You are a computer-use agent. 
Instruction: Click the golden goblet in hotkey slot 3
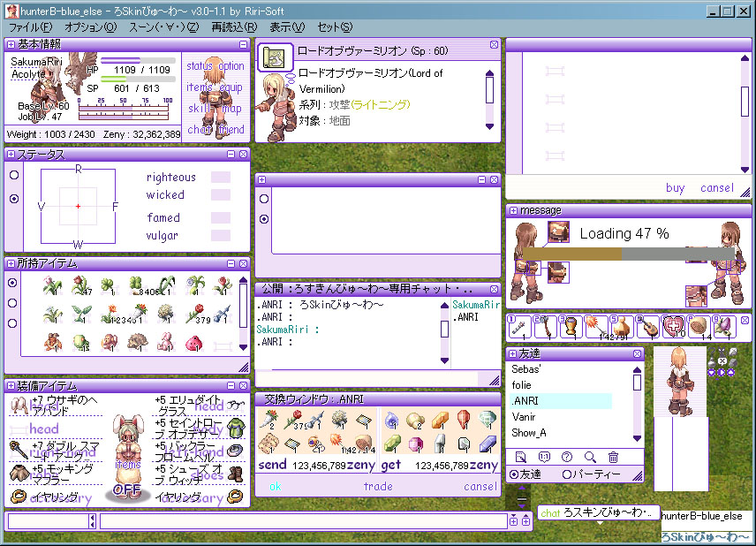click(570, 328)
